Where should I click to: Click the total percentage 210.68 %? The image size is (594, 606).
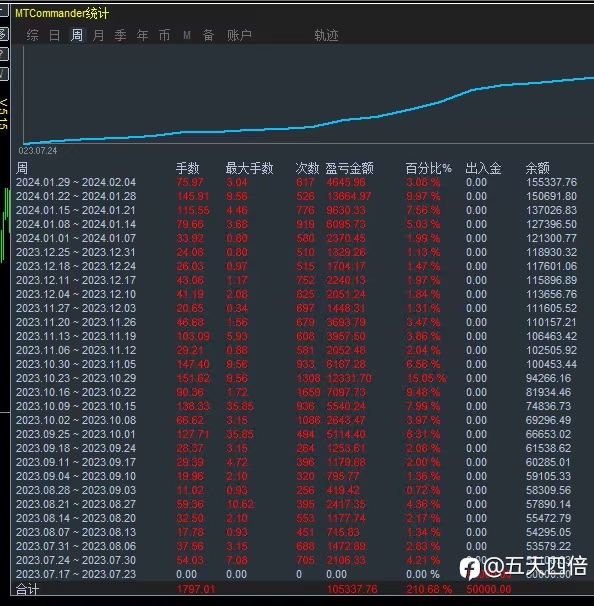429,589
